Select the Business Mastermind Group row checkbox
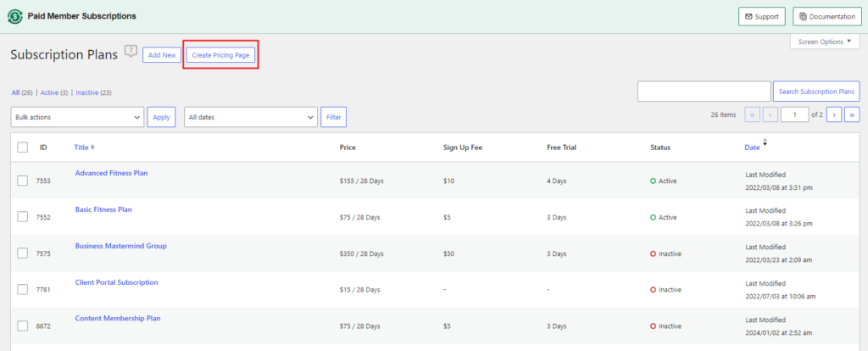868x351 pixels. pos(23,253)
